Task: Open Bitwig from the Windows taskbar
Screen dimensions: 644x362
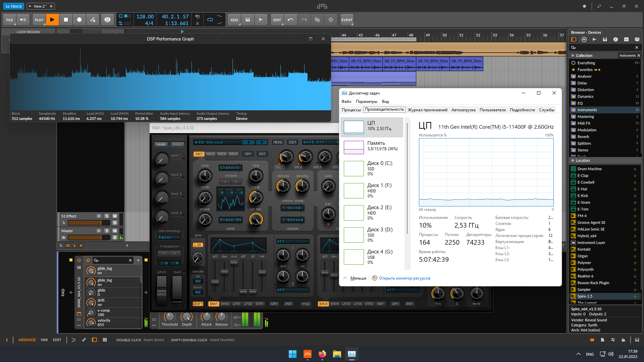Action: pyautogui.click(x=307, y=354)
